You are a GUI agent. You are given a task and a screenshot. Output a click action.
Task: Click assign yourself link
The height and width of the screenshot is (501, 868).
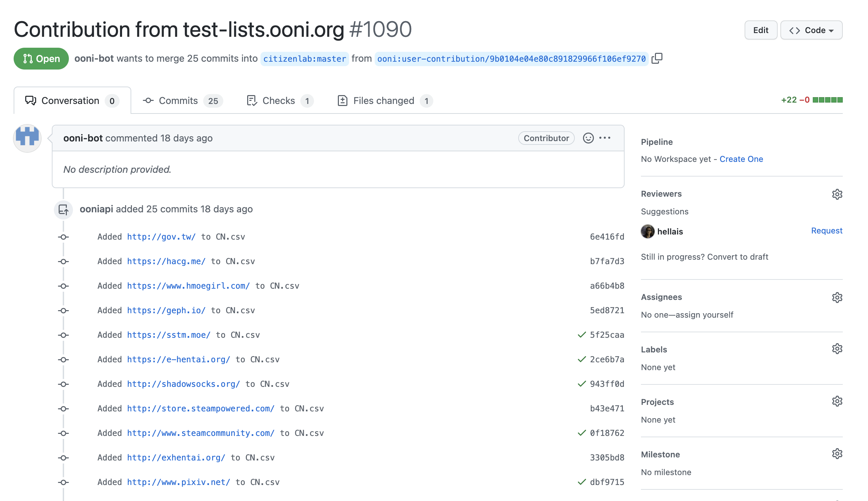coord(704,315)
